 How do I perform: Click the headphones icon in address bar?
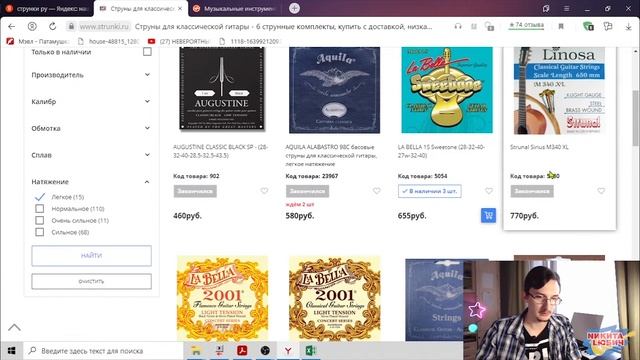coord(458,27)
